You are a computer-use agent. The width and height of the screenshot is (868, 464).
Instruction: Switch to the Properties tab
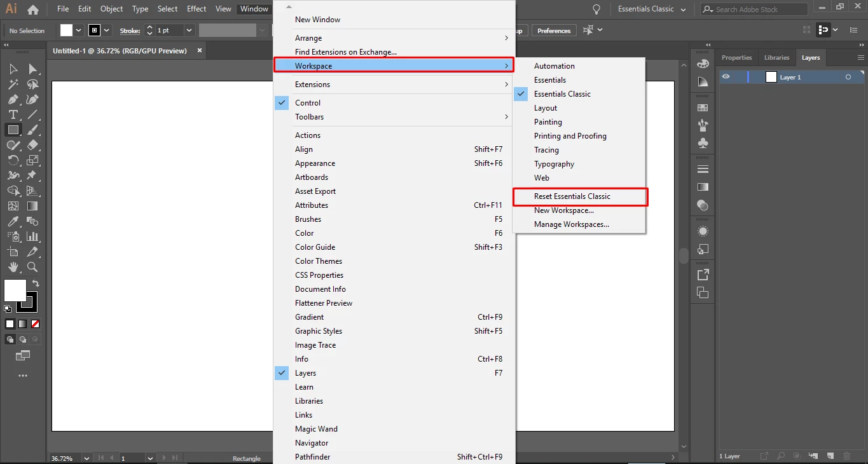click(x=736, y=57)
